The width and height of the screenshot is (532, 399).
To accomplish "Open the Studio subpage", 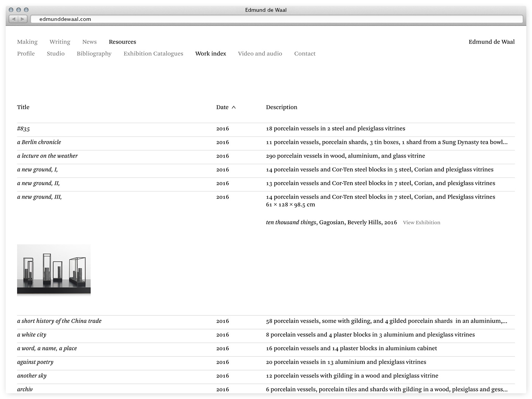I will tap(55, 54).
